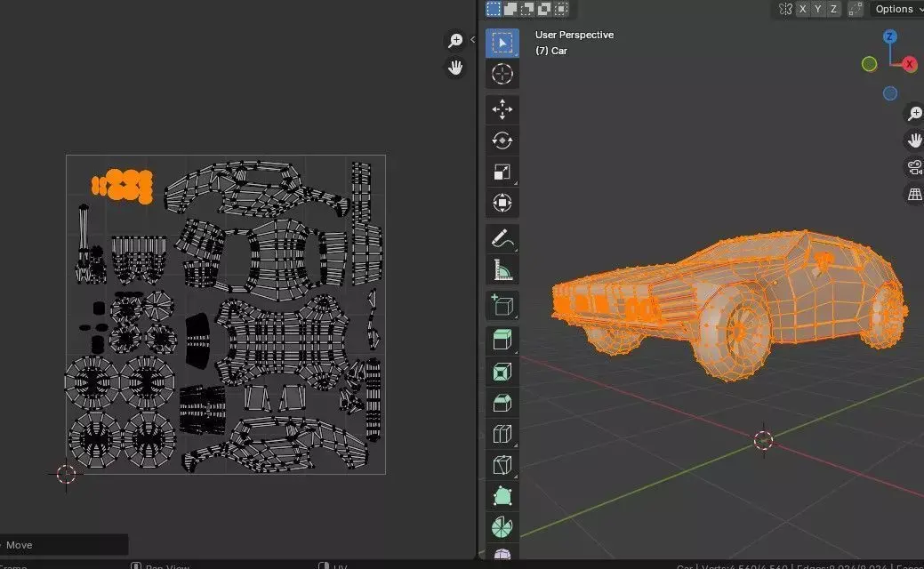This screenshot has height=569, width=924.
Task: Activate the 3D Cursor tool
Action: (502, 74)
